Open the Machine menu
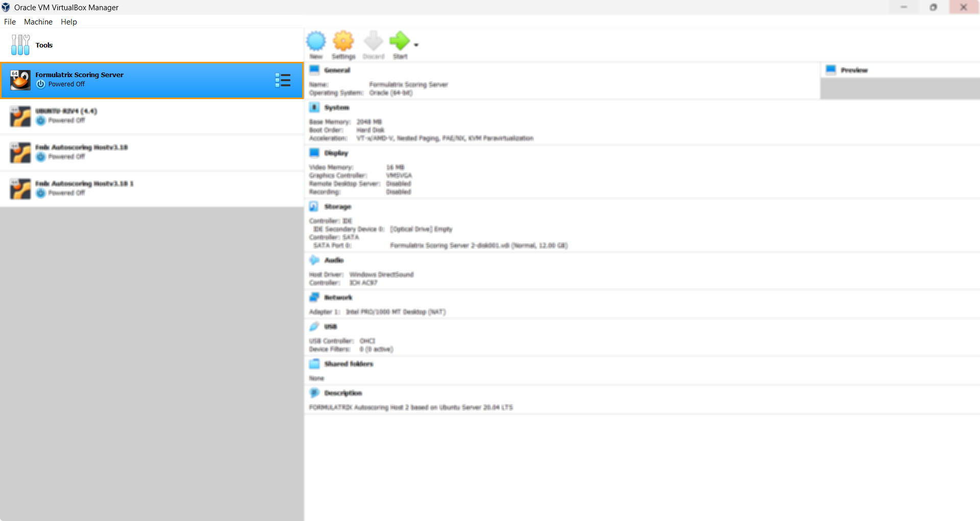This screenshot has width=980, height=521. pos(38,22)
